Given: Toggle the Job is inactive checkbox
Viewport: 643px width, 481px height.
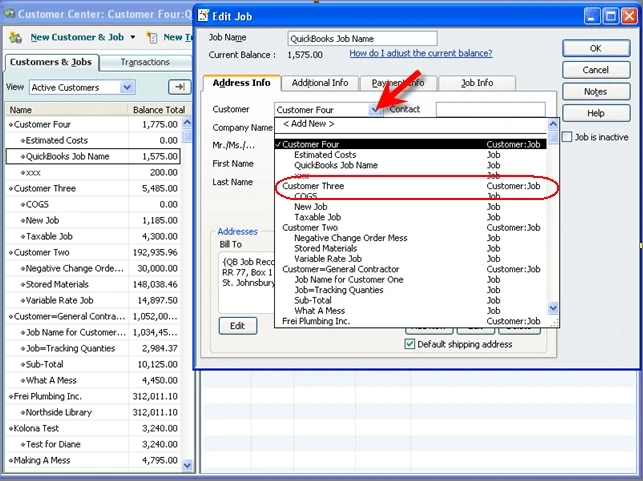Looking at the screenshot, I should tap(567, 137).
